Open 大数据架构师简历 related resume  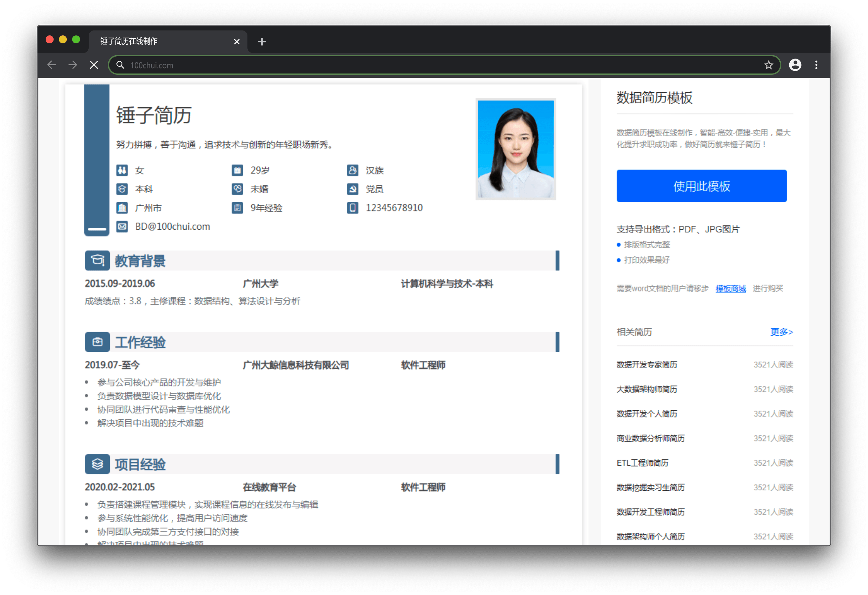click(646, 389)
